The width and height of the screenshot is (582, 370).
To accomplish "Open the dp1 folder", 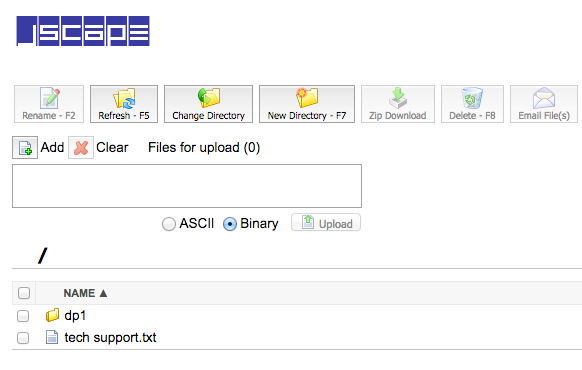I will (x=75, y=315).
